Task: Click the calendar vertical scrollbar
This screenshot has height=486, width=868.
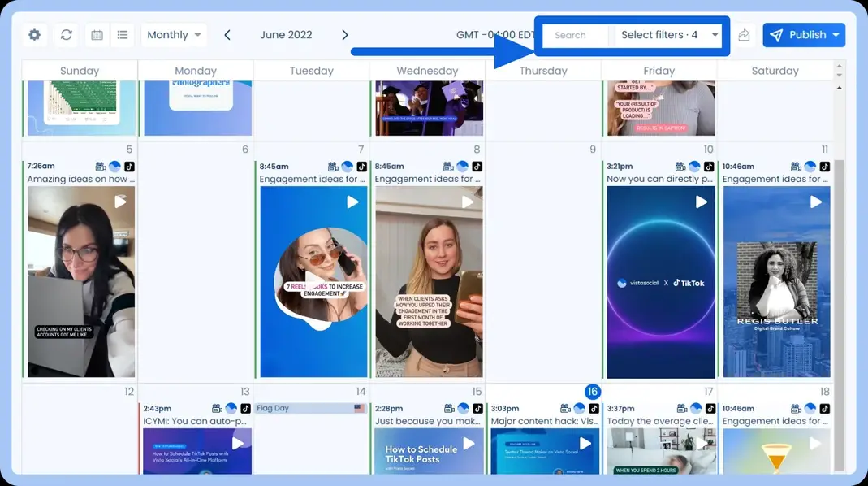Action: pyautogui.click(x=840, y=244)
